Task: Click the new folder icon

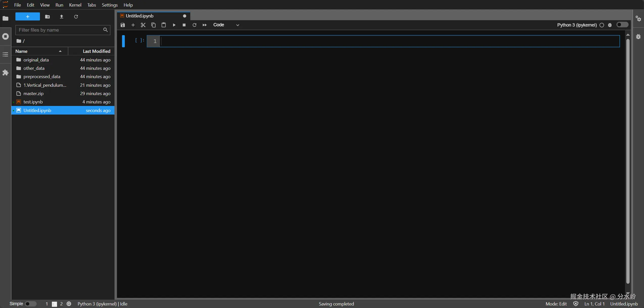Action: [x=47, y=17]
